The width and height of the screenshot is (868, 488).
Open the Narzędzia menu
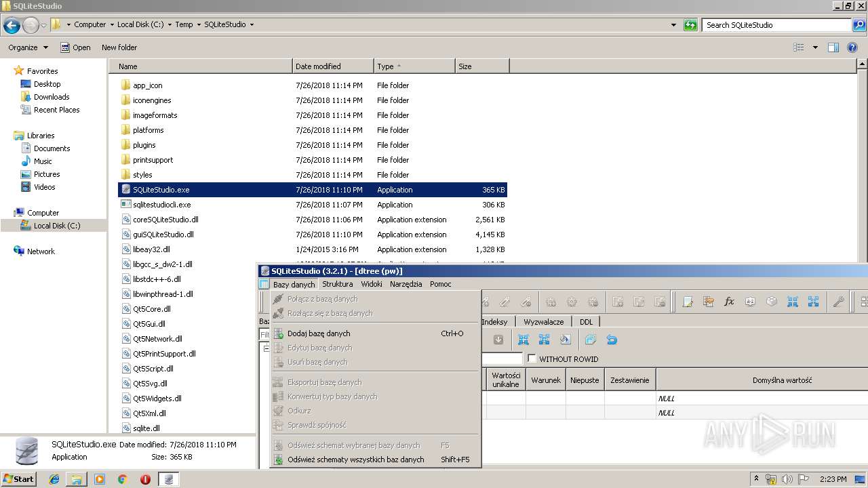pyautogui.click(x=406, y=284)
